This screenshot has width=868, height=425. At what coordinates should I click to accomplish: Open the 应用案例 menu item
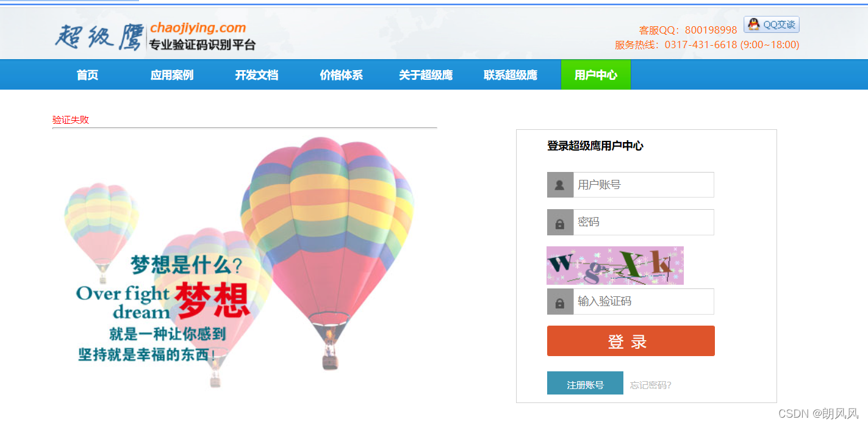coord(172,75)
